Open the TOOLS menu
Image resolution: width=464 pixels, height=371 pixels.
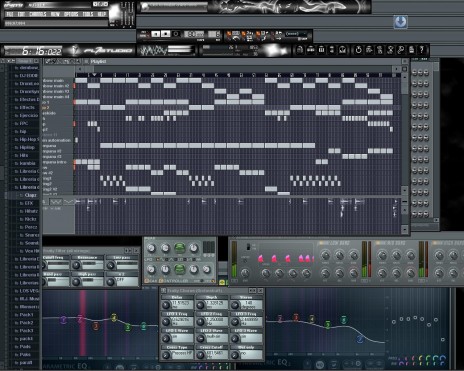point(88,14)
